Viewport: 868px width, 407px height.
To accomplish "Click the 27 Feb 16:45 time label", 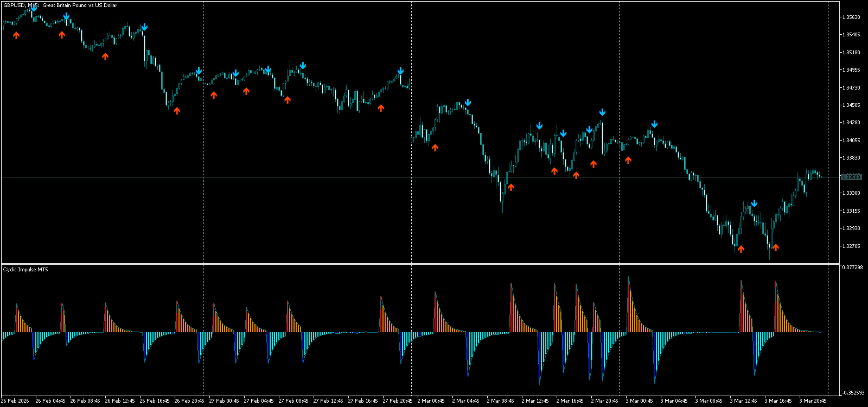I will click(363, 401).
